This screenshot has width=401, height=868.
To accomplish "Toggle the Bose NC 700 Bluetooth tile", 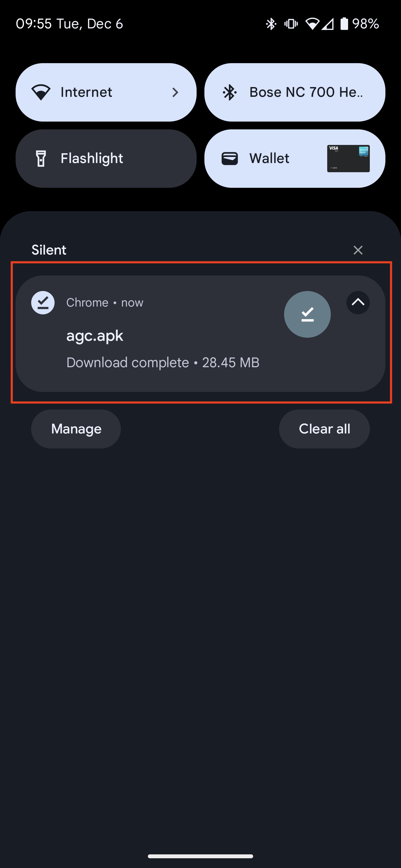I will tap(295, 92).
